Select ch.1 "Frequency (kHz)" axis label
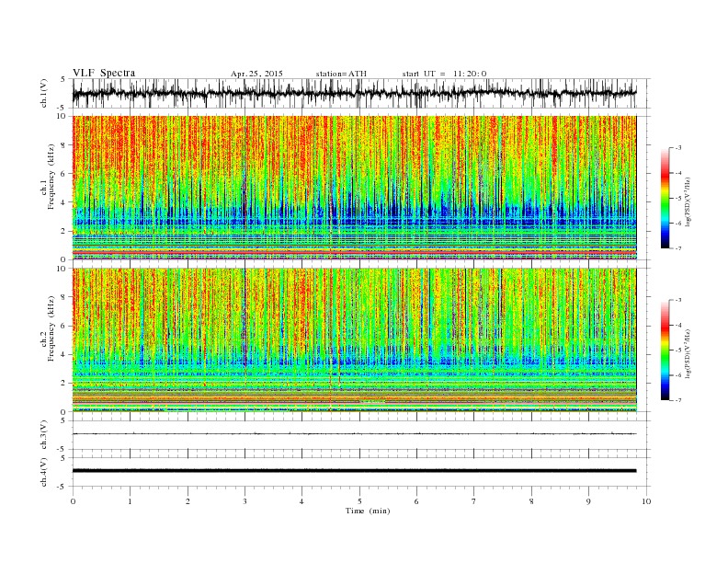Image resolution: width=728 pixels, height=563 pixels. pos(51,177)
